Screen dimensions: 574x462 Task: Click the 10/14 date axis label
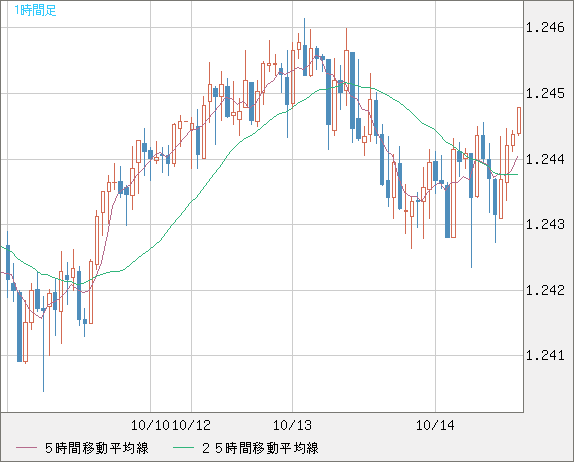(435, 425)
